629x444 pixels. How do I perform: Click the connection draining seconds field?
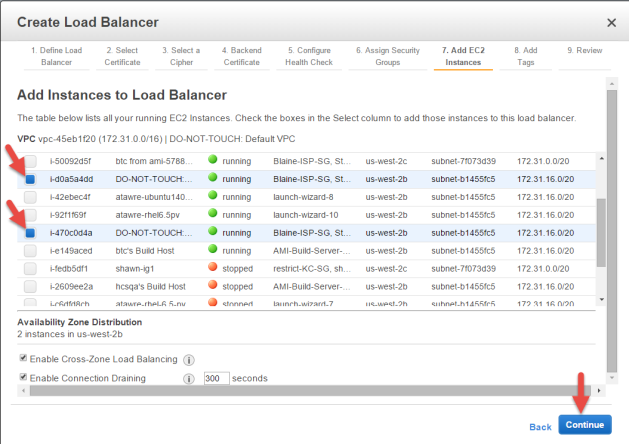pos(216,378)
